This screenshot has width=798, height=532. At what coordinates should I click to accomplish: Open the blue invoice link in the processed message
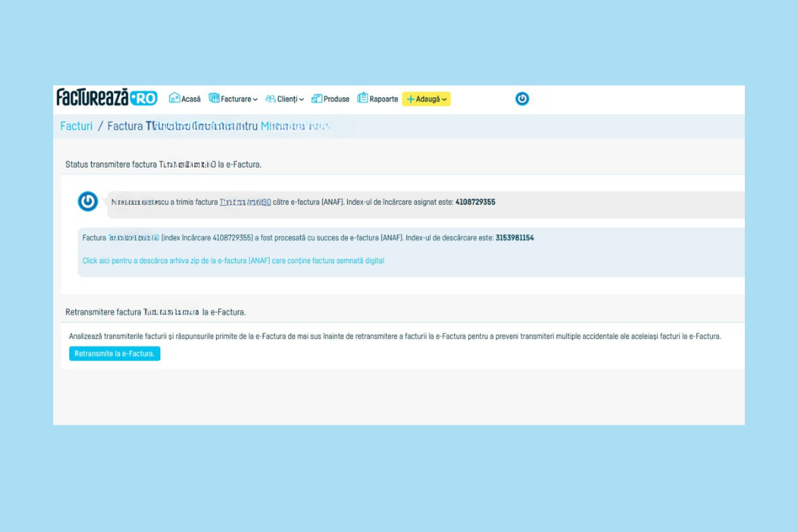134,237
